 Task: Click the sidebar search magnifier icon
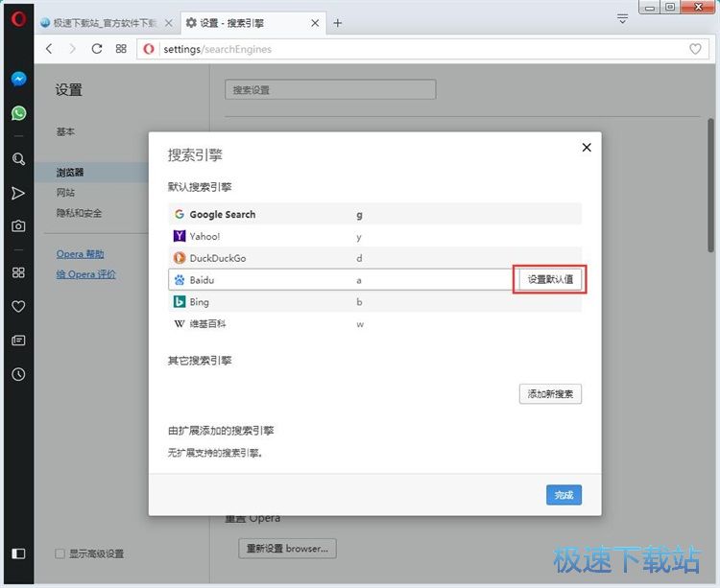click(18, 158)
